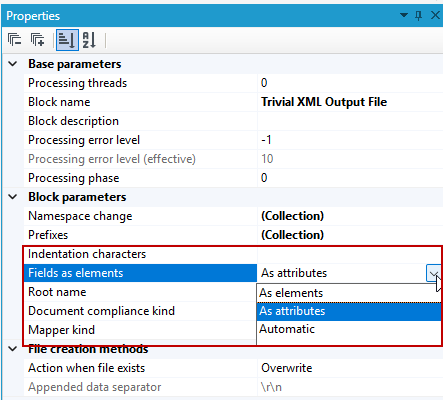Image resolution: width=443 pixels, height=400 pixels.
Task: Click the Block parameters category header
Action: click(x=77, y=197)
